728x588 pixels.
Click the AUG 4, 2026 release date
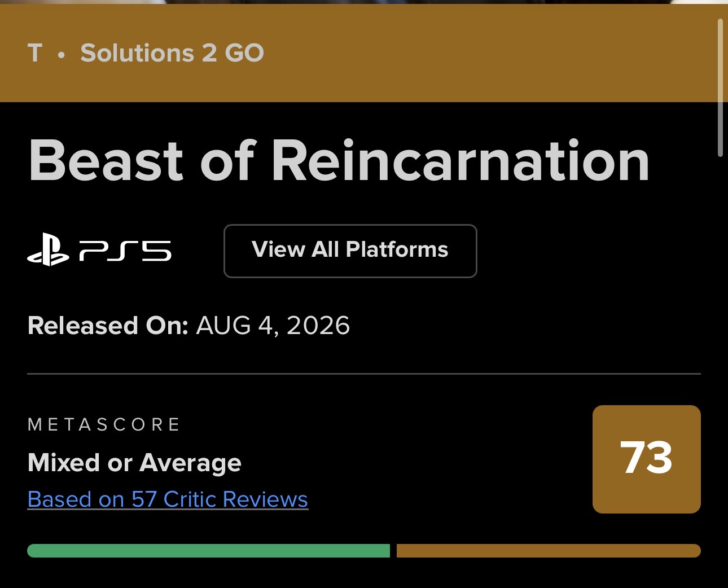point(273,326)
